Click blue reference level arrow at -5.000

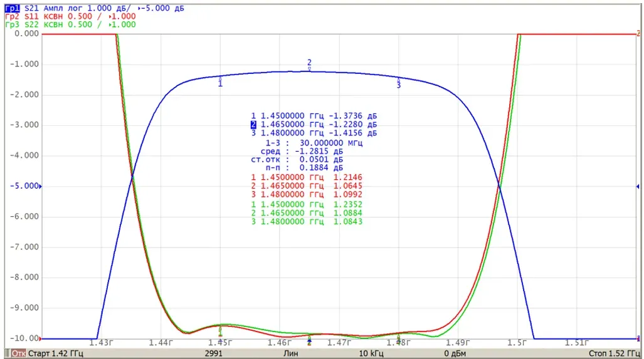[40, 186]
